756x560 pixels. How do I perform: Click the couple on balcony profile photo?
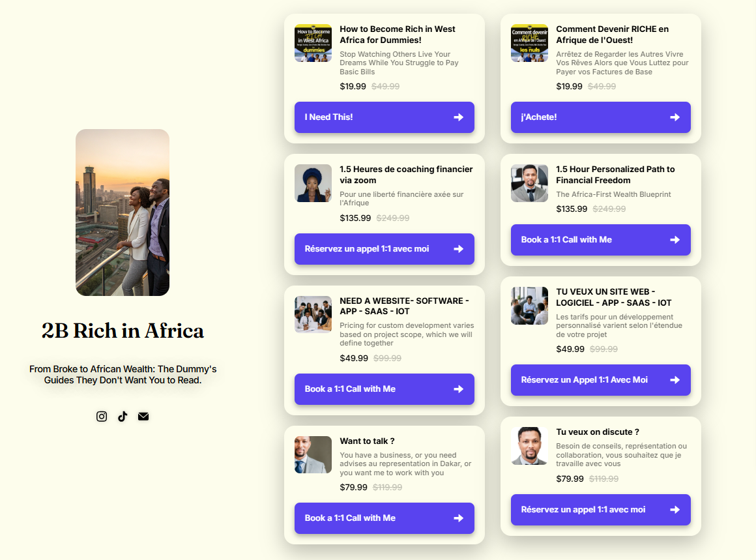123,213
